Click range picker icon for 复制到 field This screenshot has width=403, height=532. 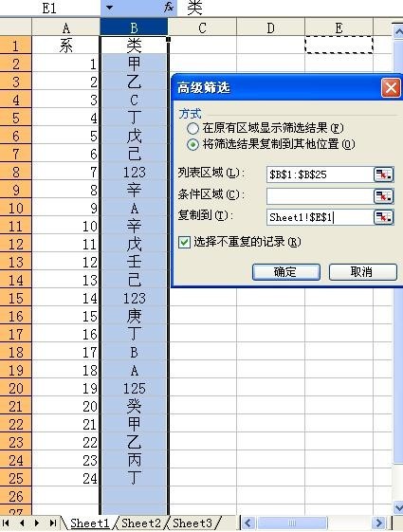383,217
